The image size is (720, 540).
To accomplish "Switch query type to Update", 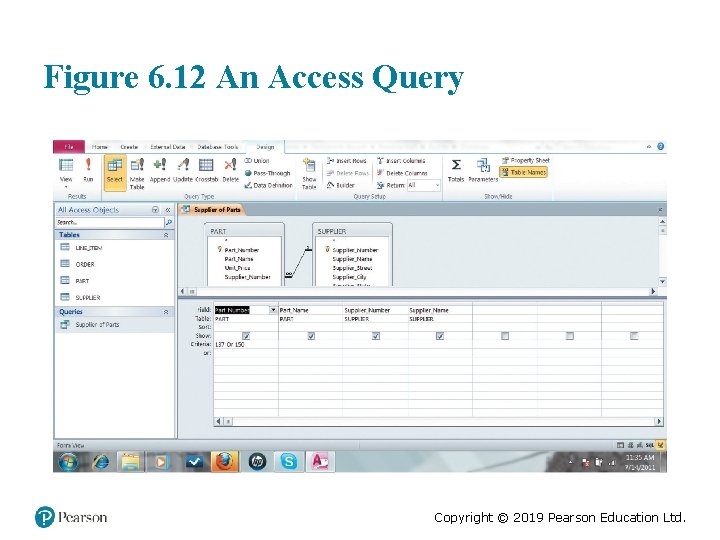I will click(x=182, y=170).
